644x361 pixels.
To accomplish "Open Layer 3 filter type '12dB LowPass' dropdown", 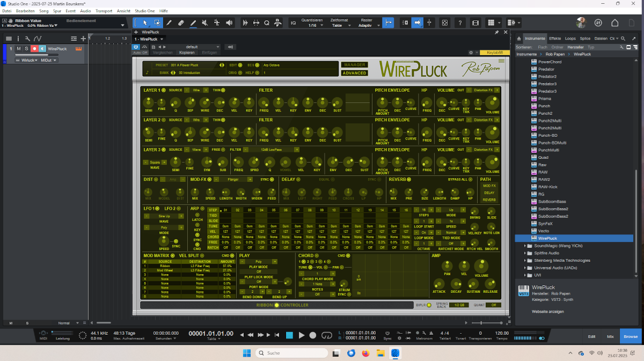I will pos(270,150).
